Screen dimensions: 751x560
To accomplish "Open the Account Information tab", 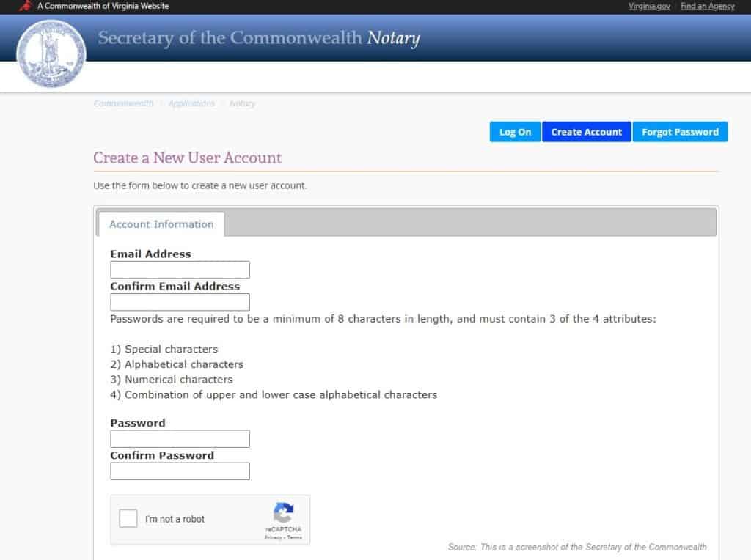I will click(161, 224).
